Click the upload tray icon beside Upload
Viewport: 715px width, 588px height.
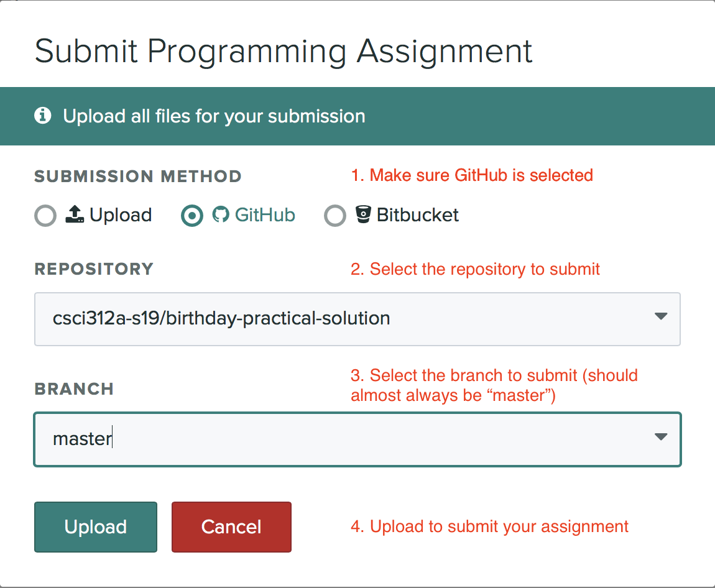click(75, 214)
